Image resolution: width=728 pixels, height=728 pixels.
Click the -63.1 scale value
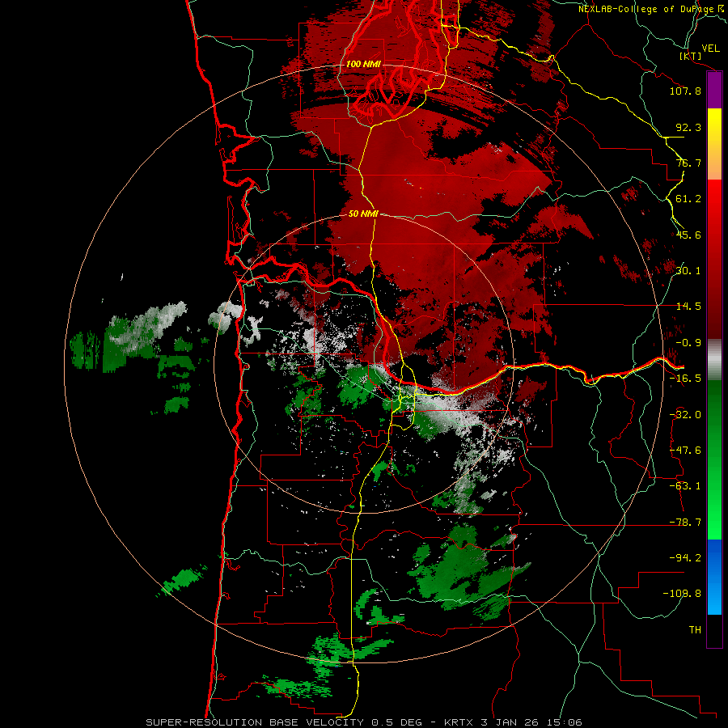[x=685, y=486]
